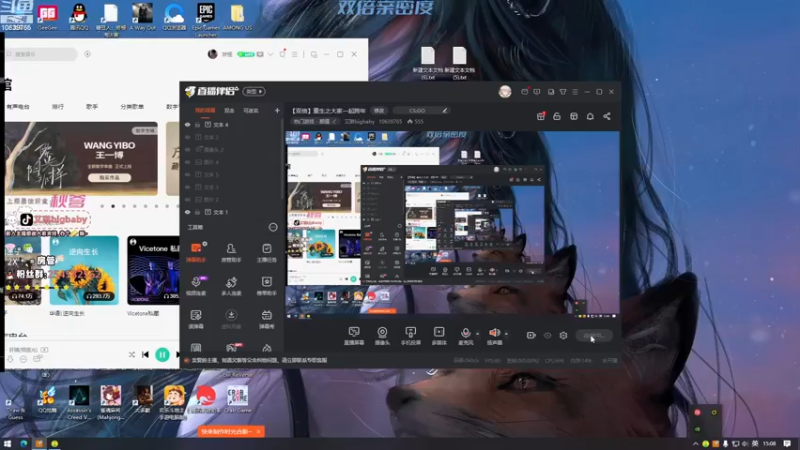Edit the 热门游戏 category tag
The image size is (800, 450).
[x=315, y=121]
